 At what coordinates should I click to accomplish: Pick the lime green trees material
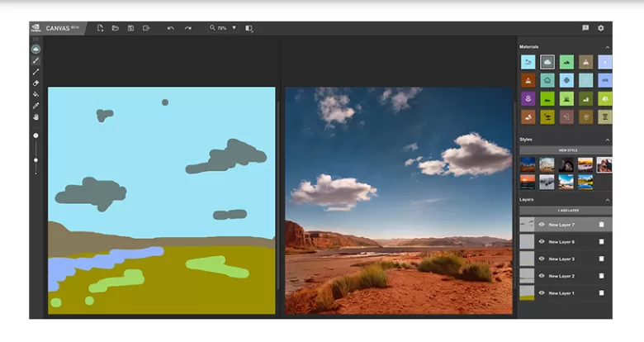click(605, 98)
